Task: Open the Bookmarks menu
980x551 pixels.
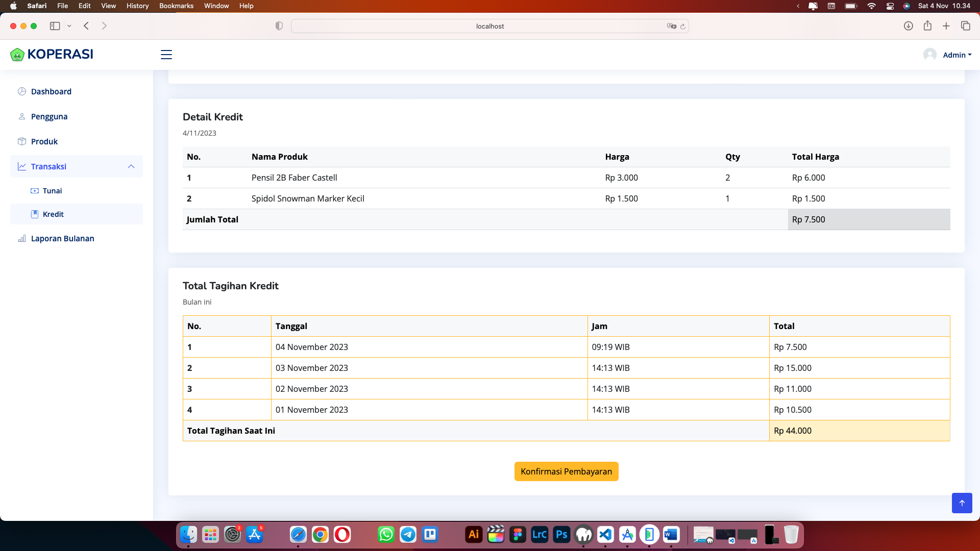Action: coord(176,6)
